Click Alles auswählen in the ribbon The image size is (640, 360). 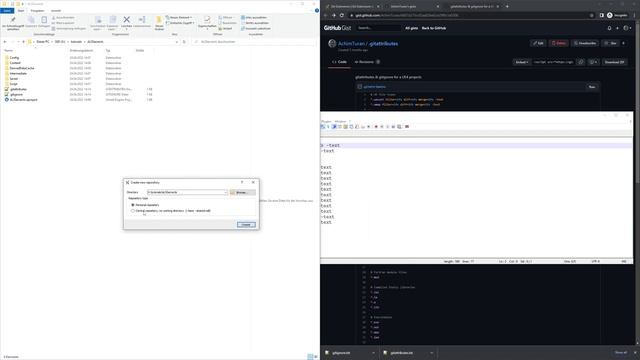pyautogui.click(x=254, y=18)
